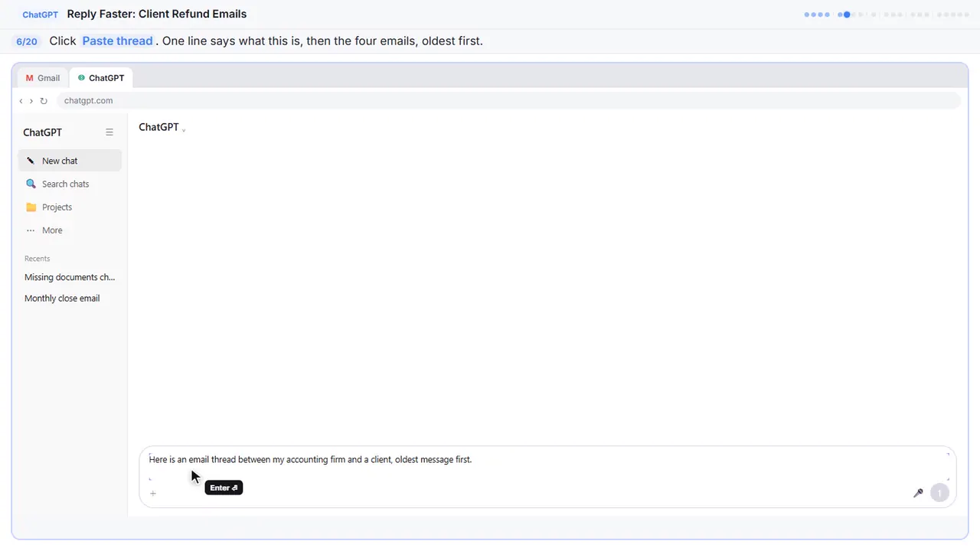Add attachment with the plus icon
Image resolution: width=980 pixels, height=551 pixels.
point(153,494)
